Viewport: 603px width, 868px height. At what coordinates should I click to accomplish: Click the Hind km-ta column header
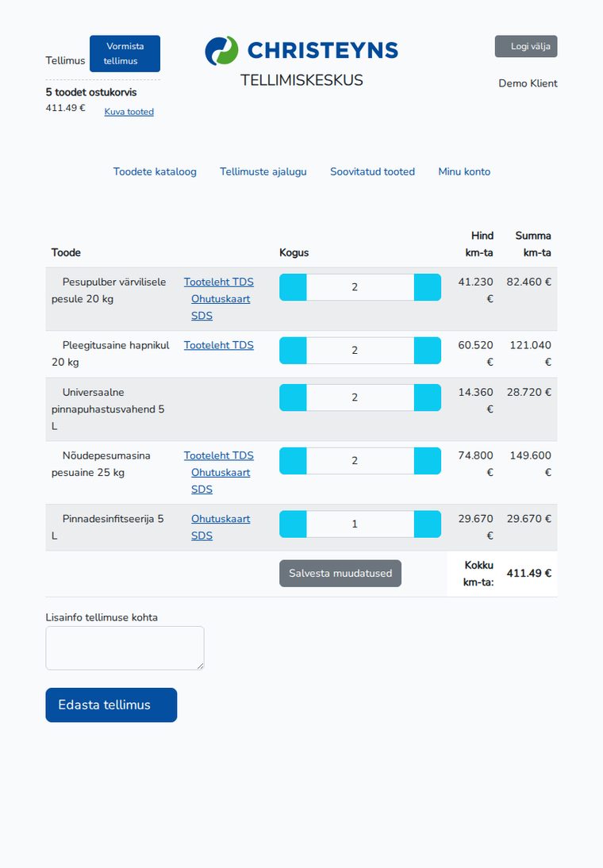pyautogui.click(x=479, y=244)
